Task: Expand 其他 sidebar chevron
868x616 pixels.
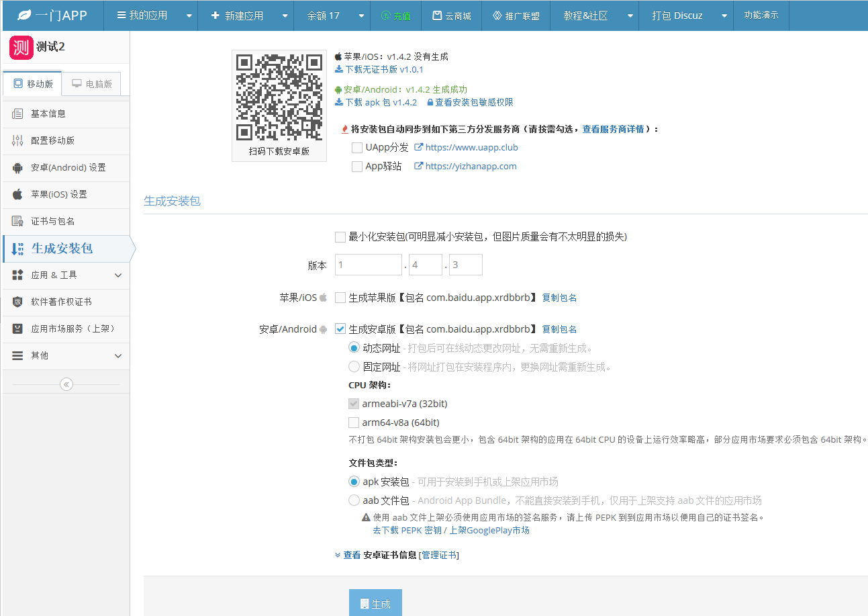Action: [118, 356]
